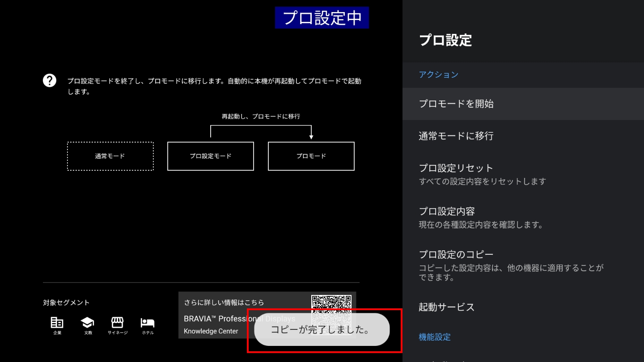Click the コピーが完了しました toast message
Image resolution: width=644 pixels, height=362 pixels.
pos(322,330)
